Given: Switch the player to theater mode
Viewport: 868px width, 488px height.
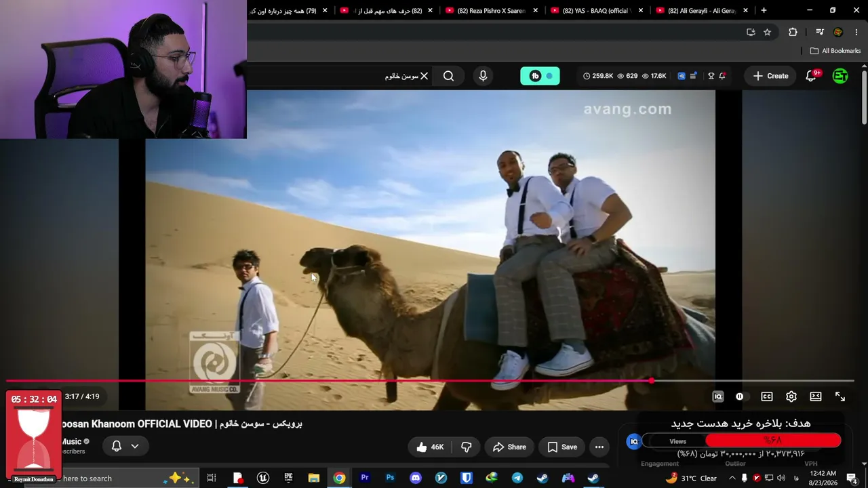Looking at the screenshot, I should click(816, 396).
